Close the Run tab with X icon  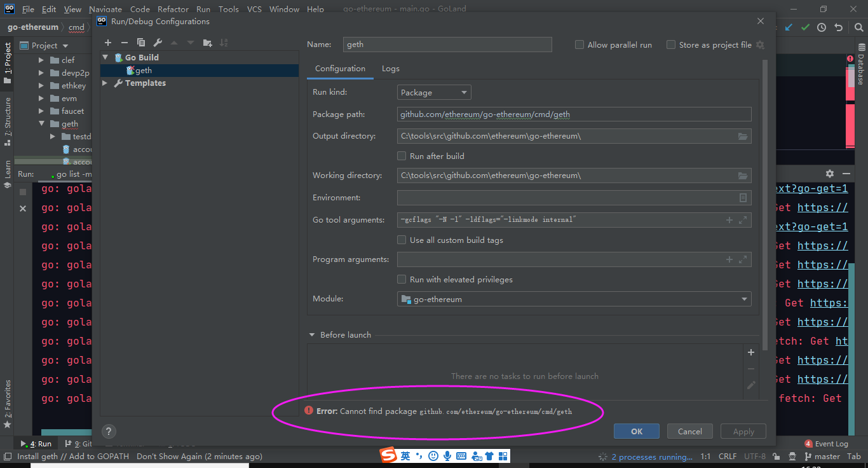click(23, 209)
